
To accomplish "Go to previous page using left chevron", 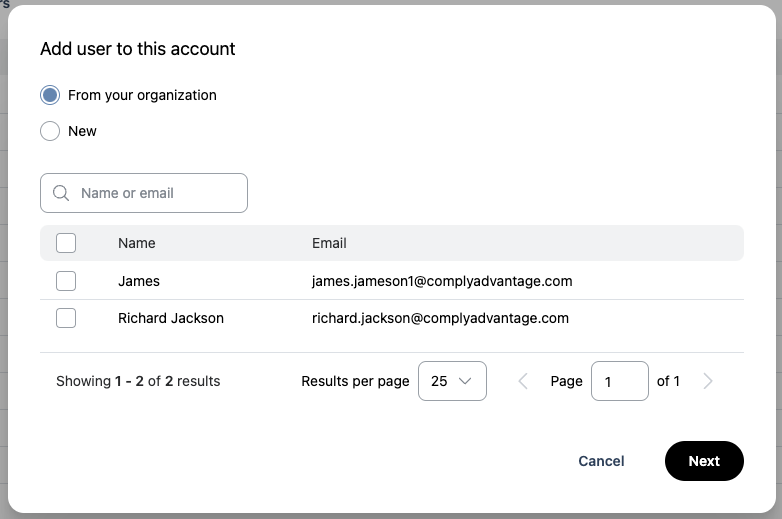I will [x=522, y=381].
